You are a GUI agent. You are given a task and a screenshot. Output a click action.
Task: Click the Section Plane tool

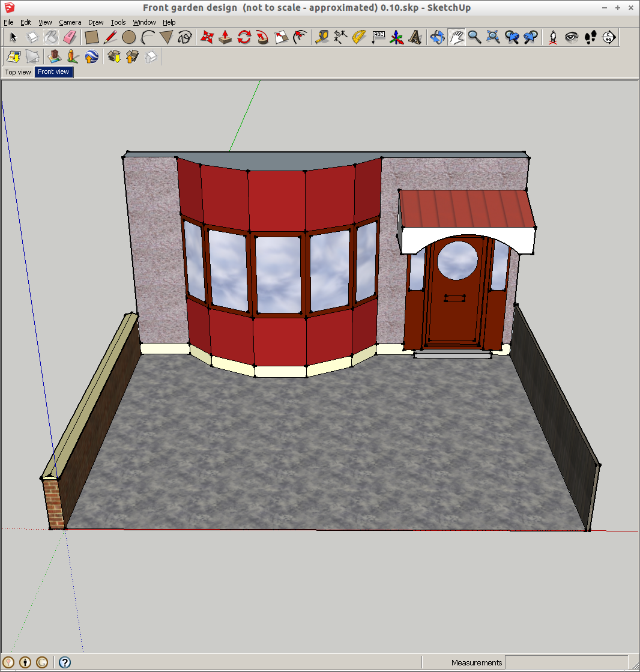click(609, 37)
